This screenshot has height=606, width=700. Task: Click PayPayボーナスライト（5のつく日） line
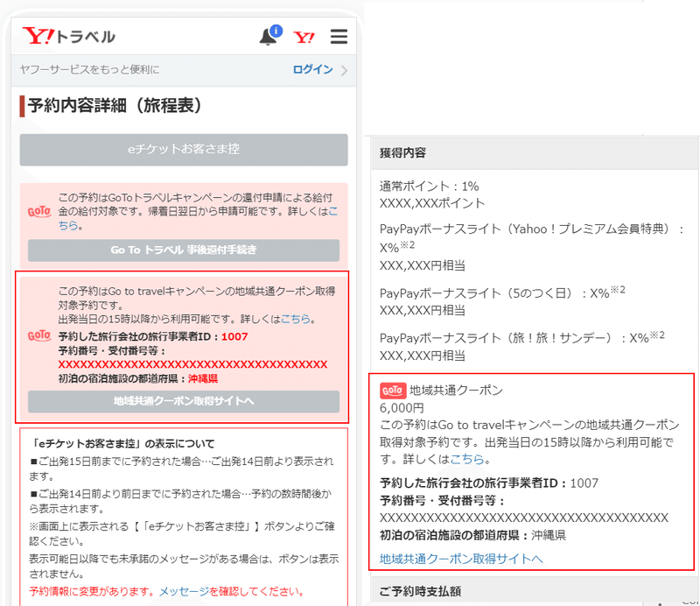[x=502, y=292]
